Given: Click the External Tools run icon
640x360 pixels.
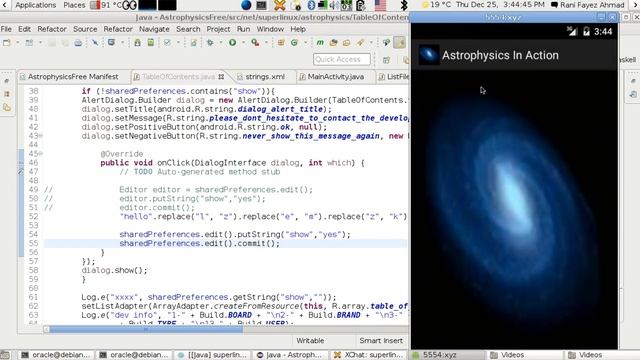Looking at the screenshot, I should coord(255,42).
